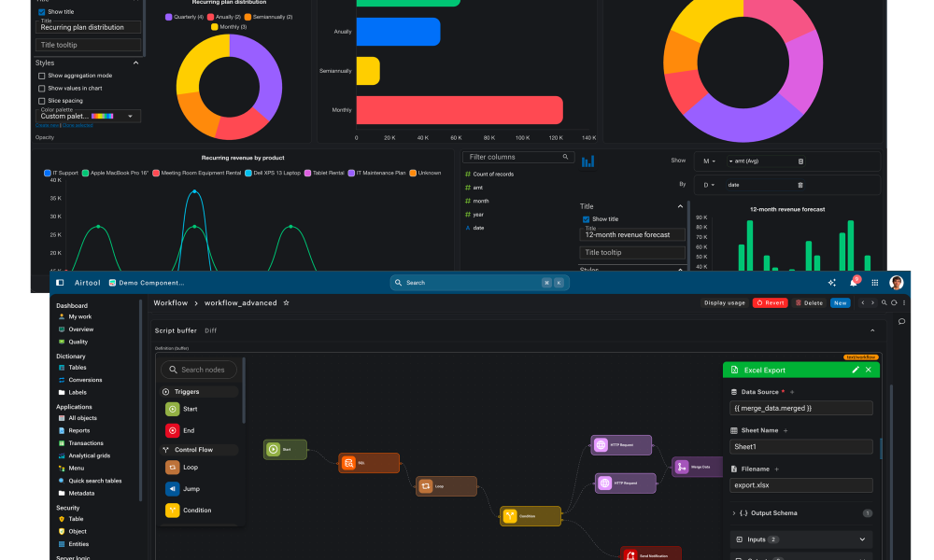Click the bar chart type icon
The width and height of the screenshot is (934, 560).
[x=587, y=161]
